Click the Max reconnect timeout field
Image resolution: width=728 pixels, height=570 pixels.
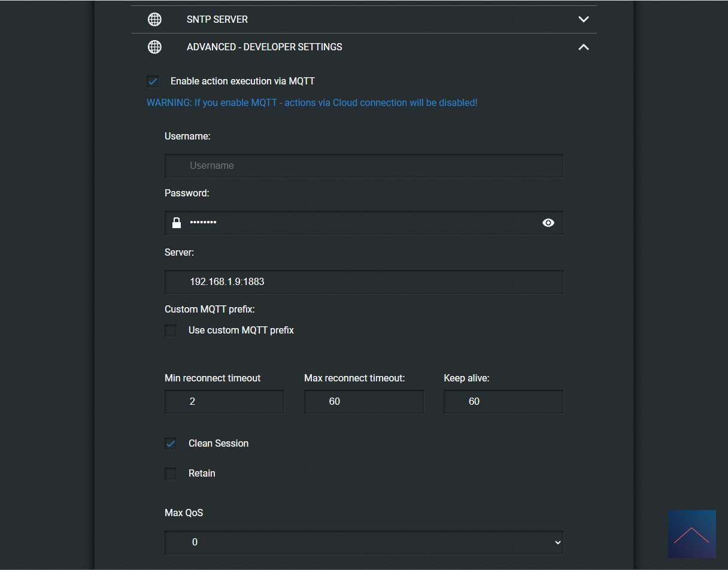tap(363, 402)
